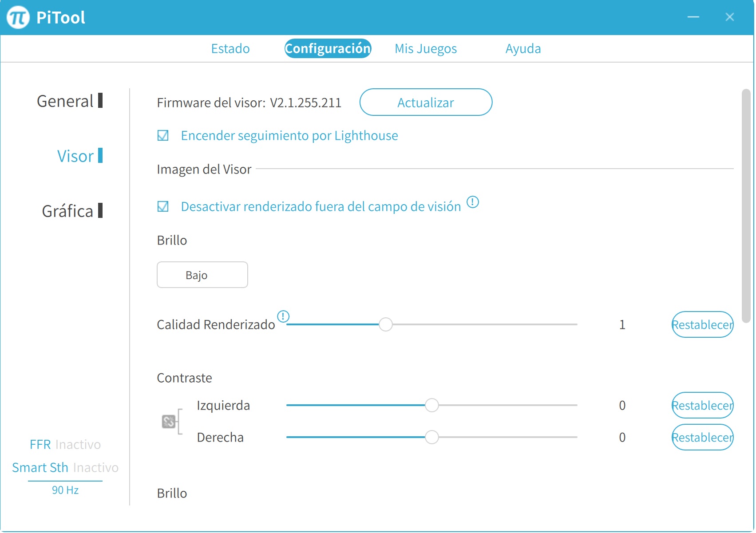
Task: Click the Derecha contrast value 0
Action: (622, 437)
